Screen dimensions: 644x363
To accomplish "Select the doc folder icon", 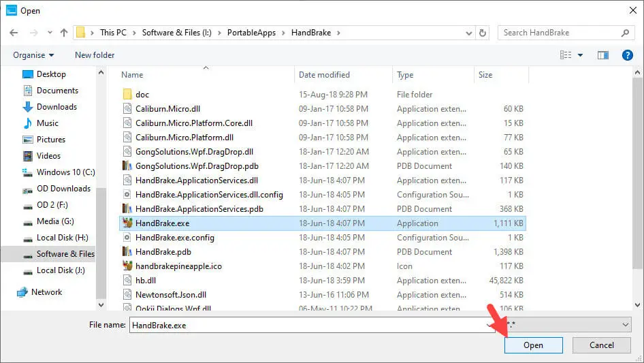I will coord(127,94).
